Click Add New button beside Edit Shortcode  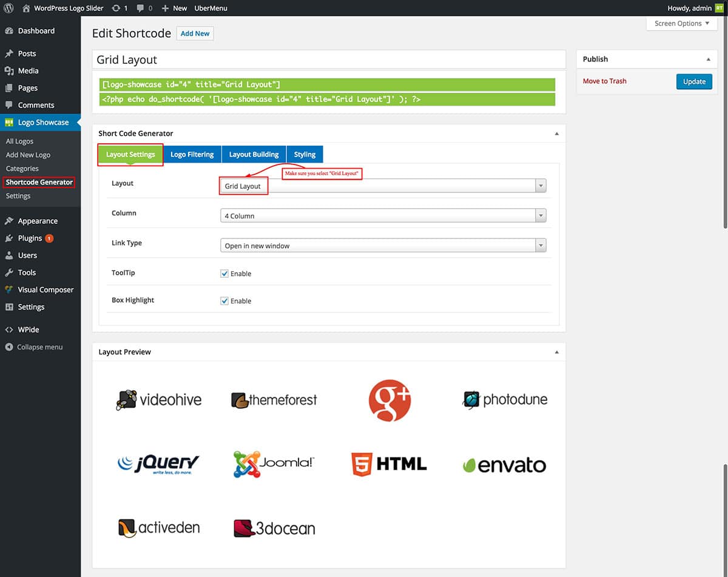[195, 33]
